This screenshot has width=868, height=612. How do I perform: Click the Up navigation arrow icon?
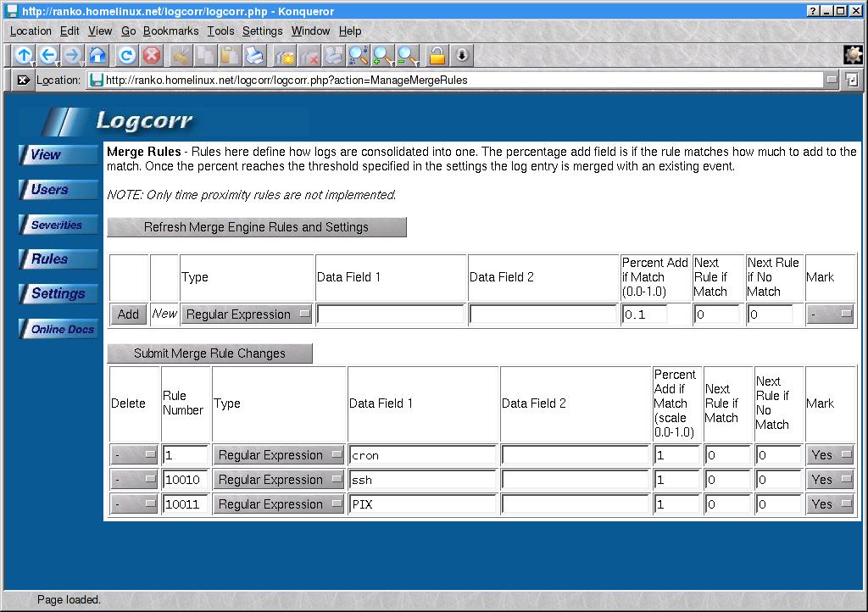pyautogui.click(x=23, y=56)
